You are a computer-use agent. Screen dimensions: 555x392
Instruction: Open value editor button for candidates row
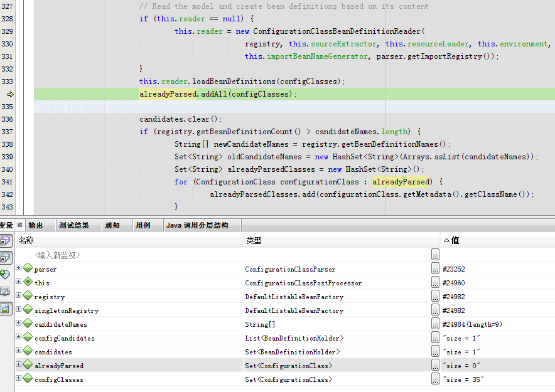435,351
